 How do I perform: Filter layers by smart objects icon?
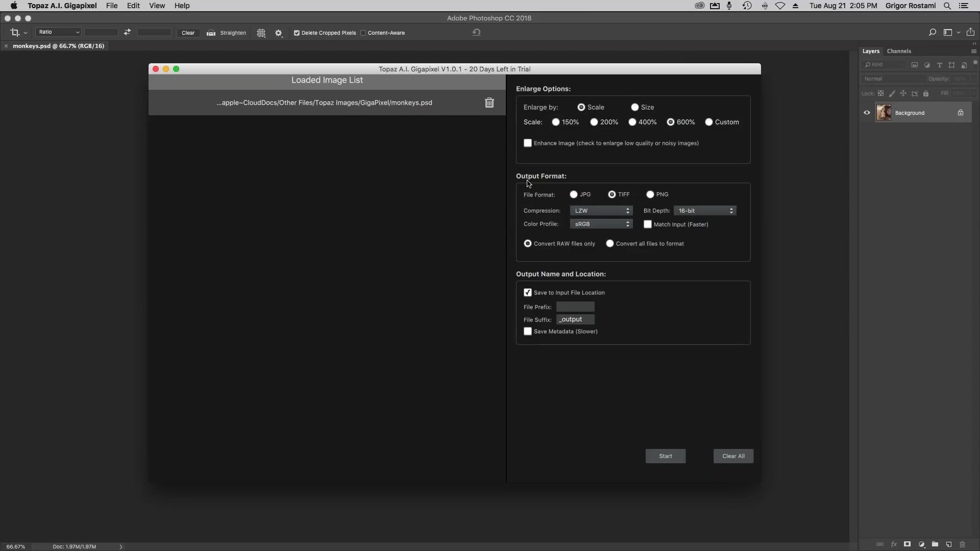coord(964,65)
